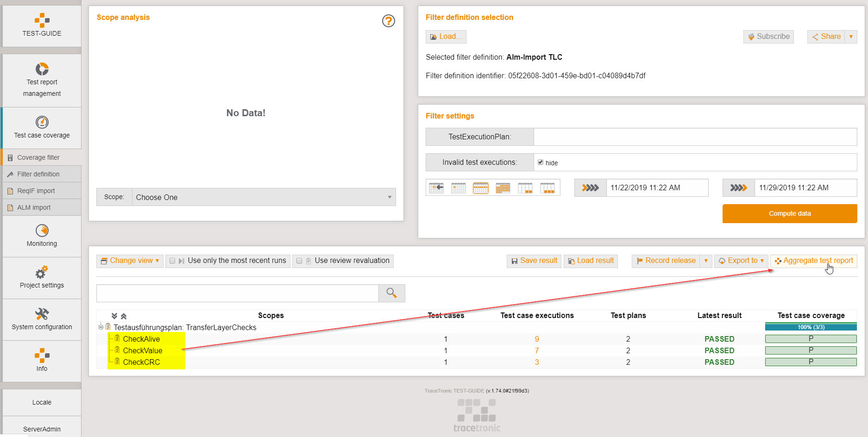Select the first calendar range icon

436,188
